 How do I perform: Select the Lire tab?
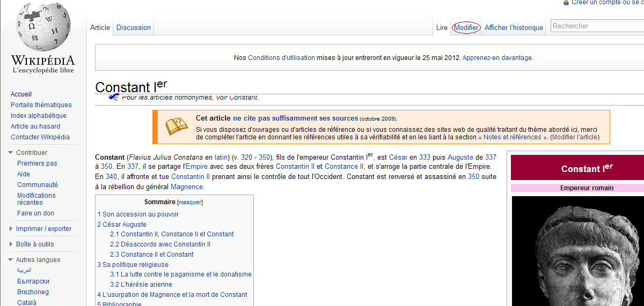(x=442, y=27)
